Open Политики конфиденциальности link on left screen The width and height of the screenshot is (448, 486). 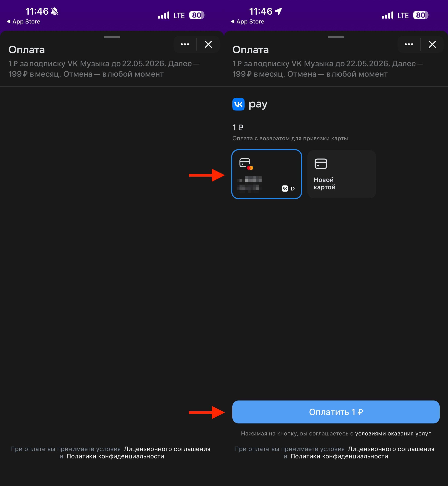[x=115, y=456]
